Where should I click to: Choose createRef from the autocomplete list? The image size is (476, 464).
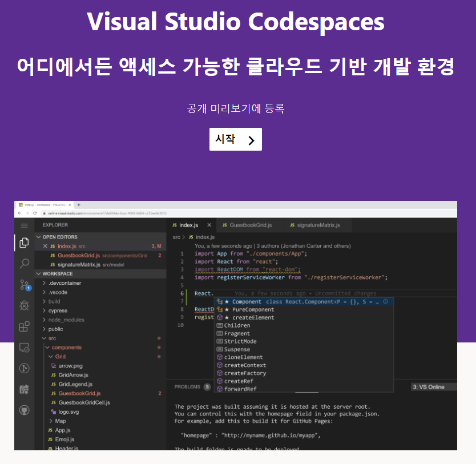point(304,381)
